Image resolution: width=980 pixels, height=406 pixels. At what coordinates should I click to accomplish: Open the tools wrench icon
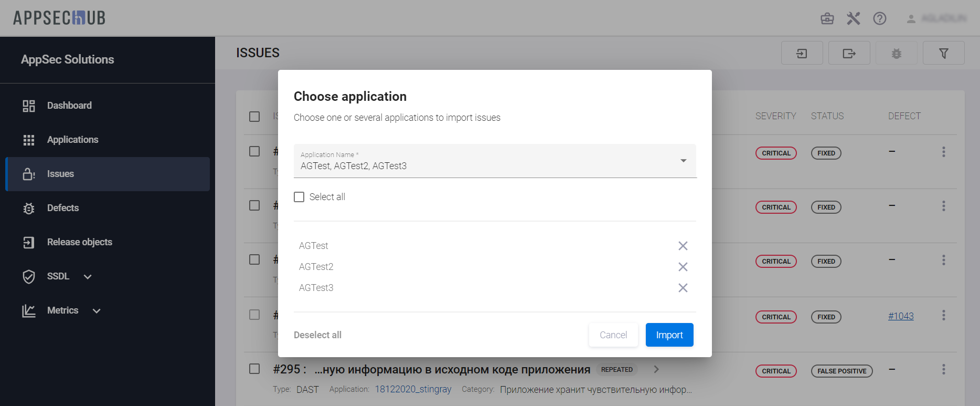tap(853, 19)
